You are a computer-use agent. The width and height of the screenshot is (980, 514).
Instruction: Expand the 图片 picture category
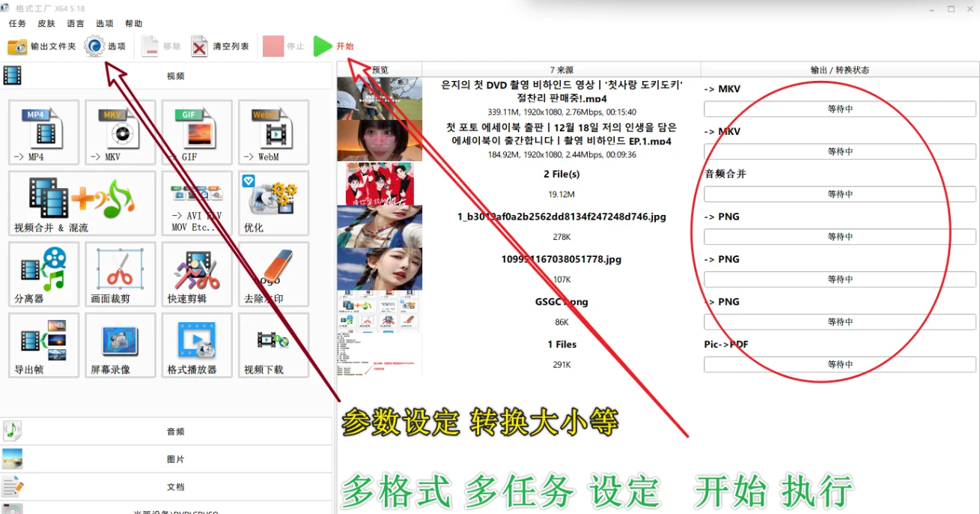pyautogui.click(x=166, y=459)
